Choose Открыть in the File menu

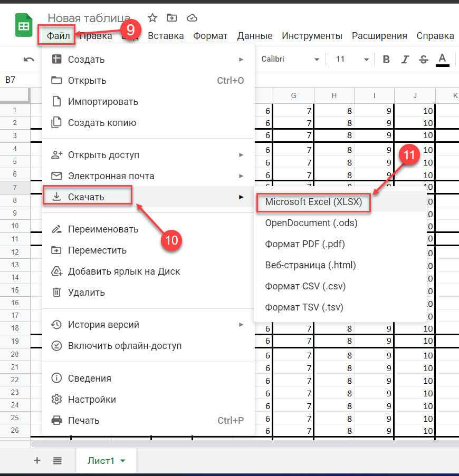pyautogui.click(x=148, y=81)
